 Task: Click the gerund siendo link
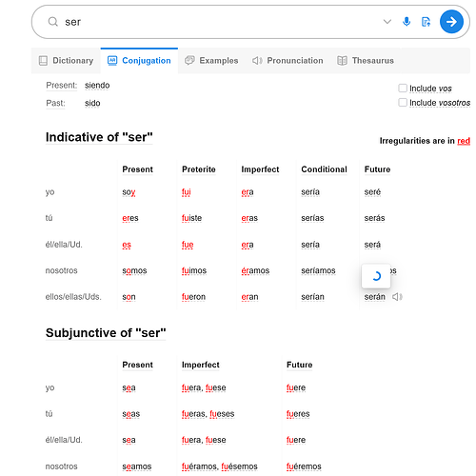pos(97,86)
